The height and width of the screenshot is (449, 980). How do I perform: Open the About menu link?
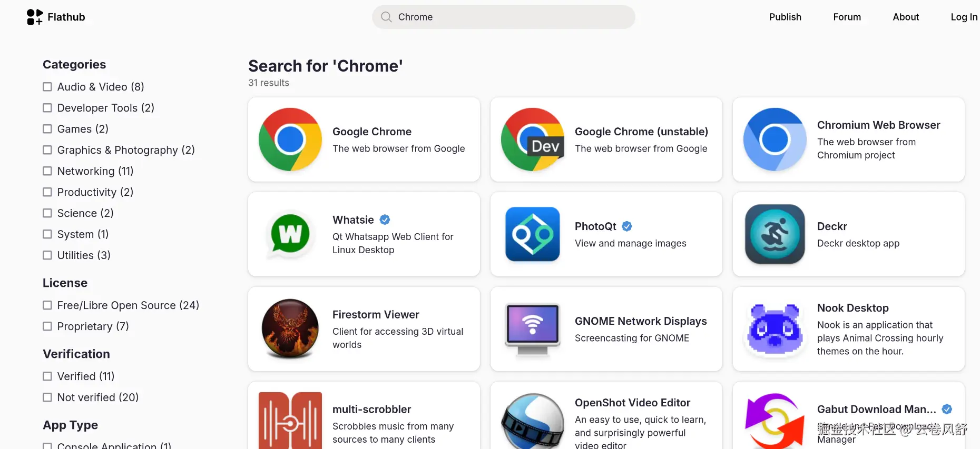[906, 17]
